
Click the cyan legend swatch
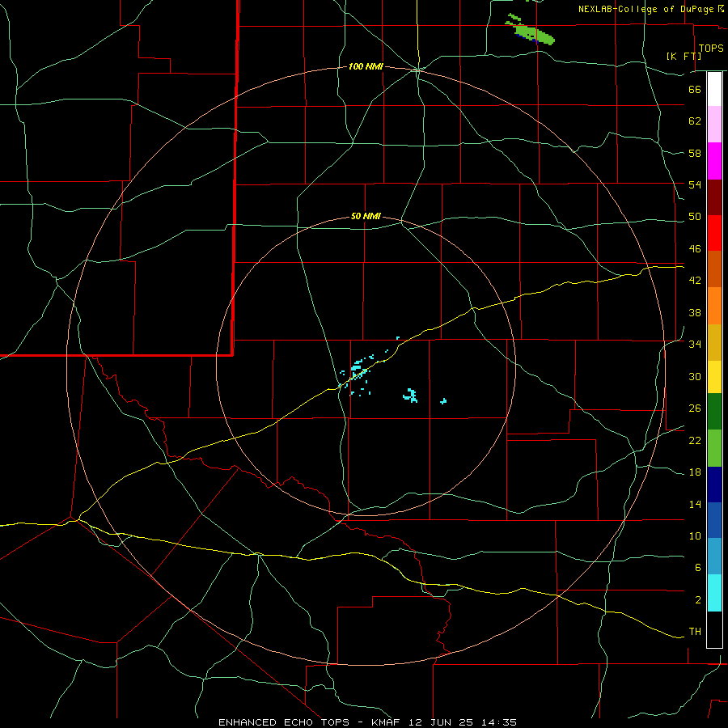coord(714,593)
